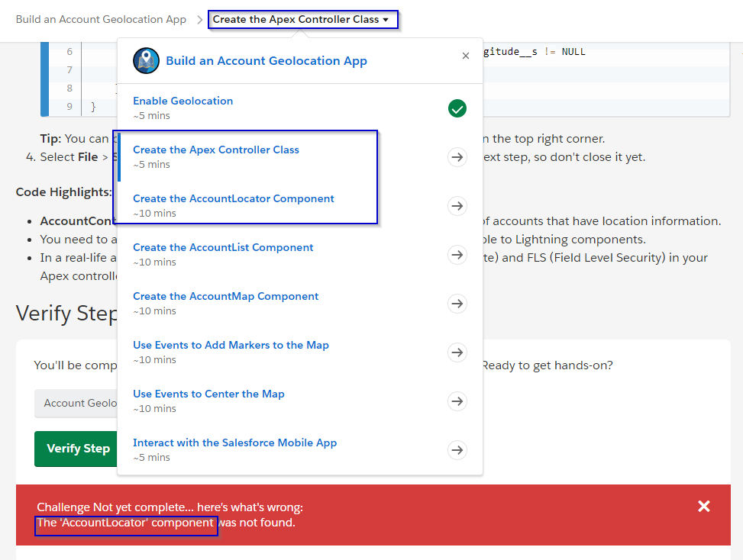Dismiss the red challenge error banner

(703, 507)
